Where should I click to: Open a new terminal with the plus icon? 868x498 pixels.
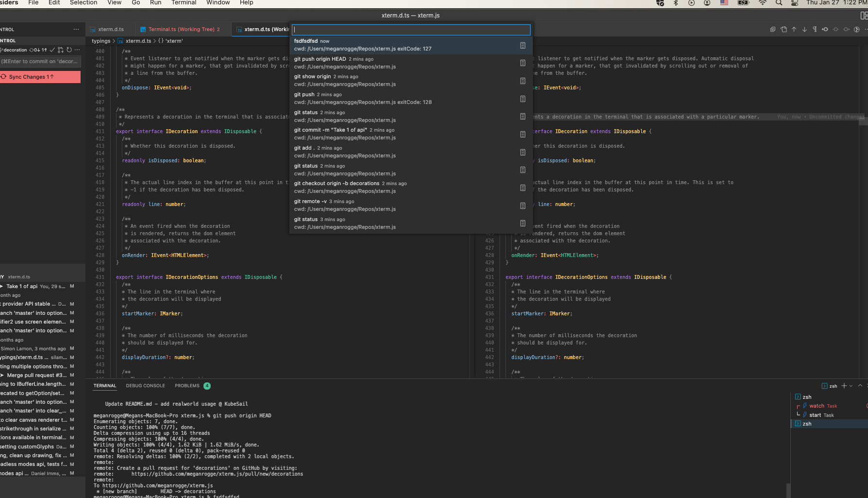(x=844, y=386)
